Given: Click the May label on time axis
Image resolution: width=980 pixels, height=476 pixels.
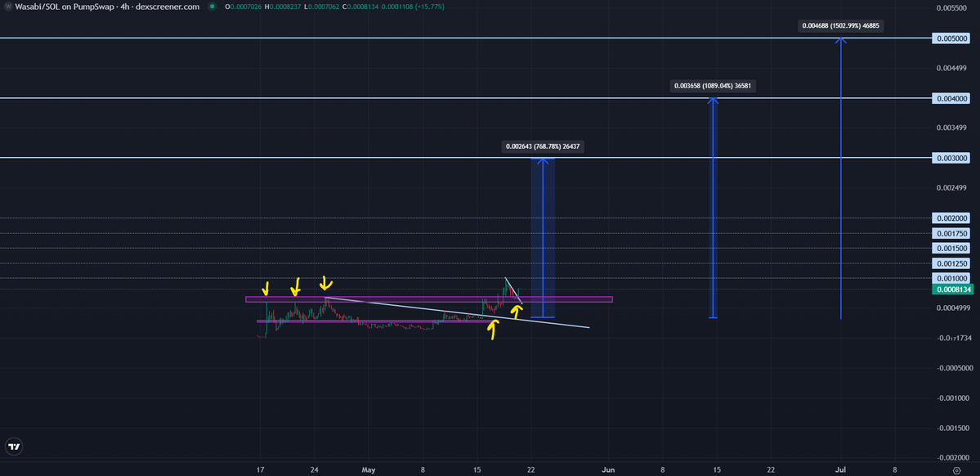Looking at the screenshot, I should pyautogui.click(x=369, y=469).
